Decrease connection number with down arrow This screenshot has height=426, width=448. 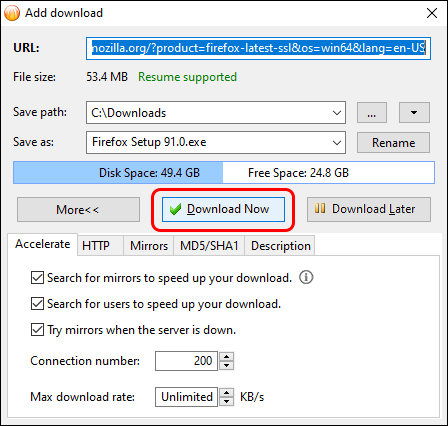(x=227, y=365)
